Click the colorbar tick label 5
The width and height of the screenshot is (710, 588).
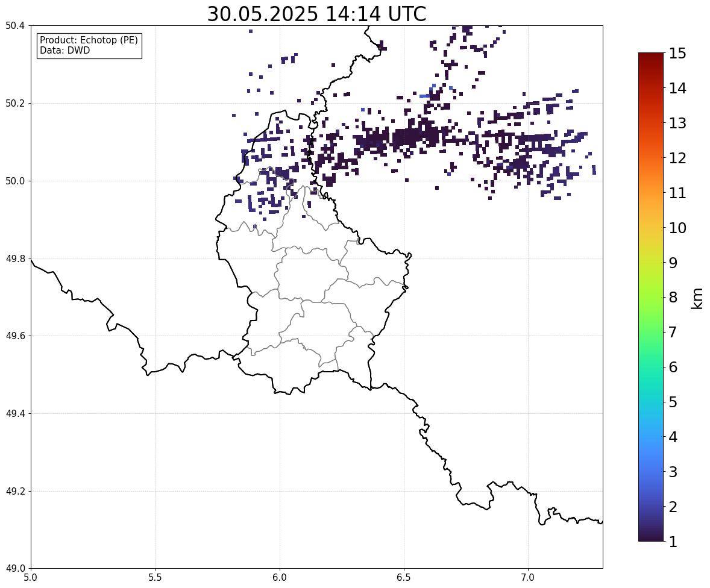click(x=673, y=402)
